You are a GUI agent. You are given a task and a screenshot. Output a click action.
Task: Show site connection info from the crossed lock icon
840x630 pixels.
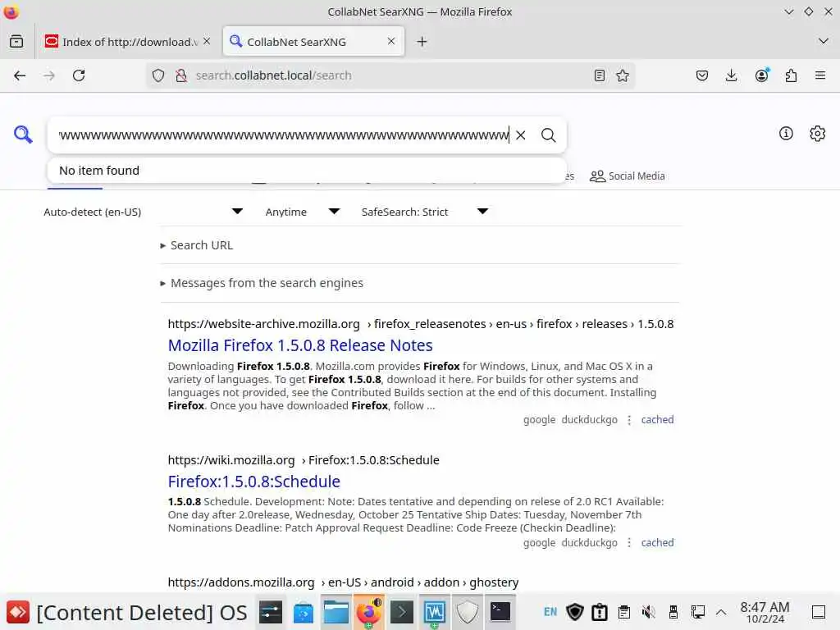click(181, 75)
